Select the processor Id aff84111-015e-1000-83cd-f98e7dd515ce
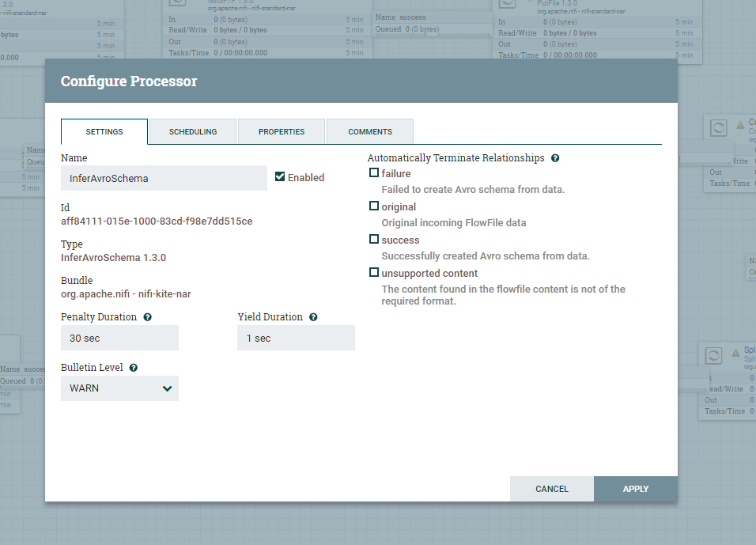Viewport: 756px width, 545px height. click(x=157, y=221)
